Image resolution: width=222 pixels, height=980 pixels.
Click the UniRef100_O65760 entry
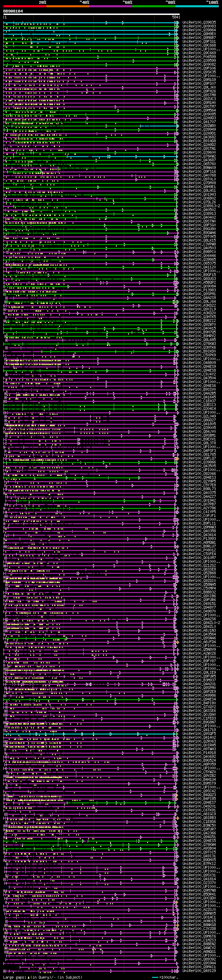click(199, 164)
